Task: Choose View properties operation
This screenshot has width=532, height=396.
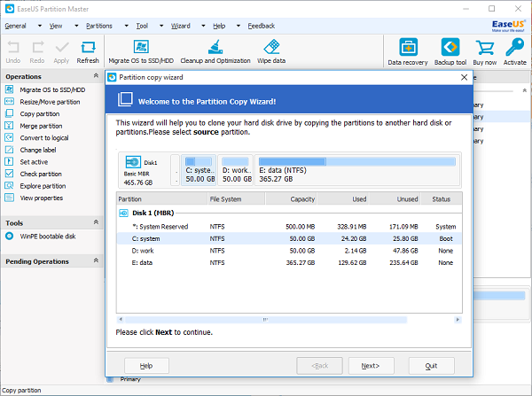Action: (x=42, y=198)
